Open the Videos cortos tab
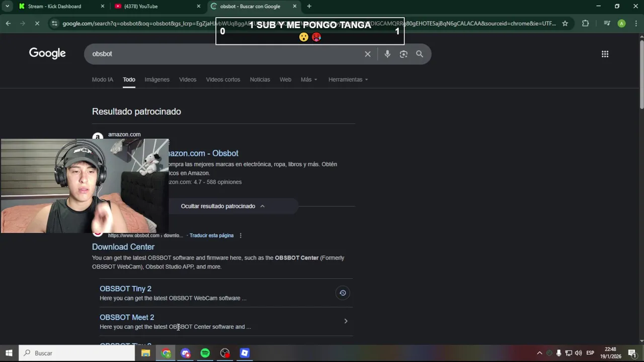 point(223,79)
